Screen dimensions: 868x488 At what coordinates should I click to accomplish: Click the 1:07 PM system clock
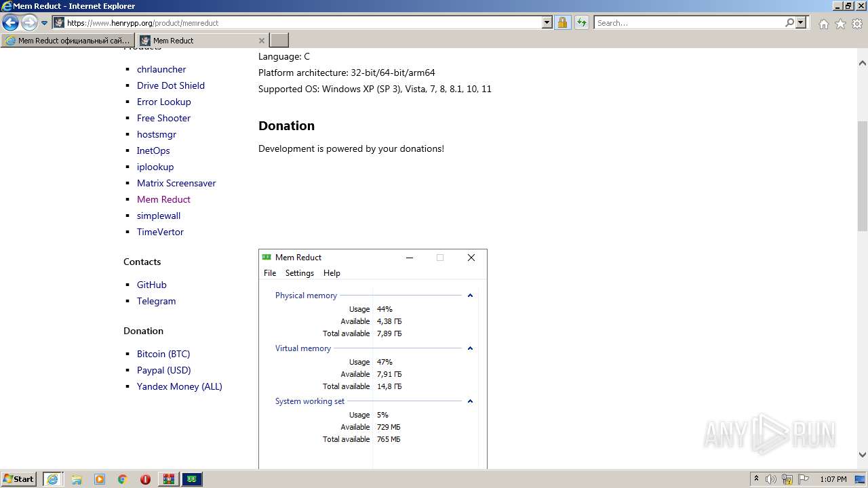point(833,479)
